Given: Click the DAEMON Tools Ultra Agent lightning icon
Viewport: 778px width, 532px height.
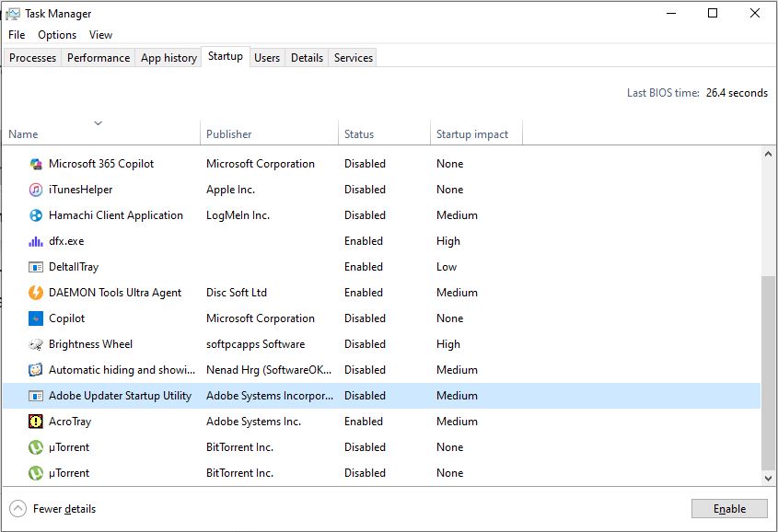Looking at the screenshot, I should coord(36,293).
